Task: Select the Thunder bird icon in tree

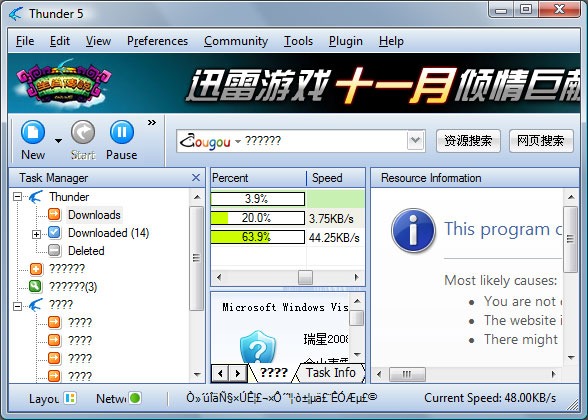Action: click(36, 196)
